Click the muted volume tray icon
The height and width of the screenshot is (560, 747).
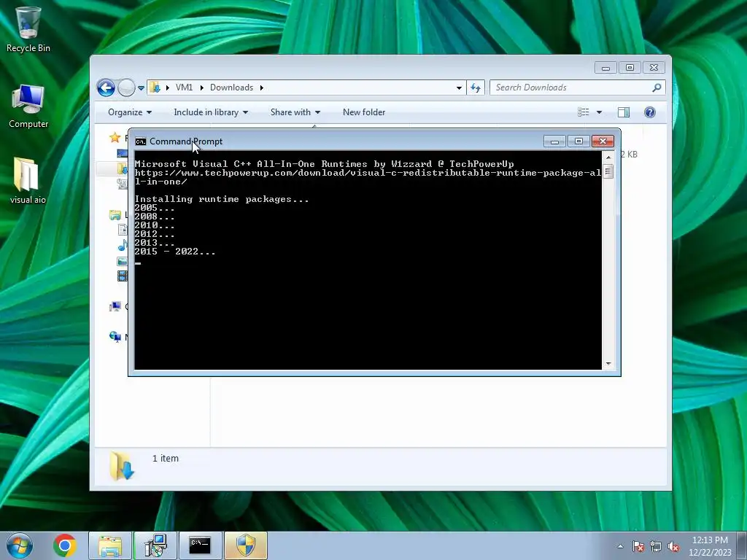[673, 547]
